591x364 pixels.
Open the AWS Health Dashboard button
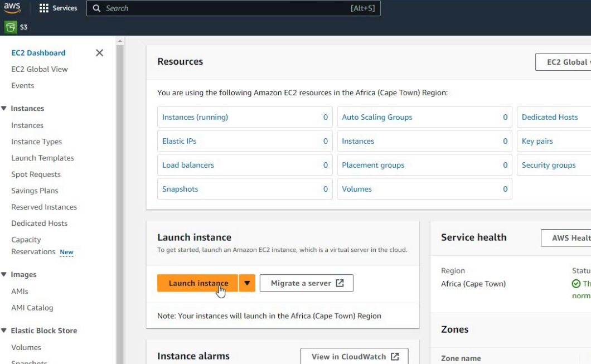566,238
